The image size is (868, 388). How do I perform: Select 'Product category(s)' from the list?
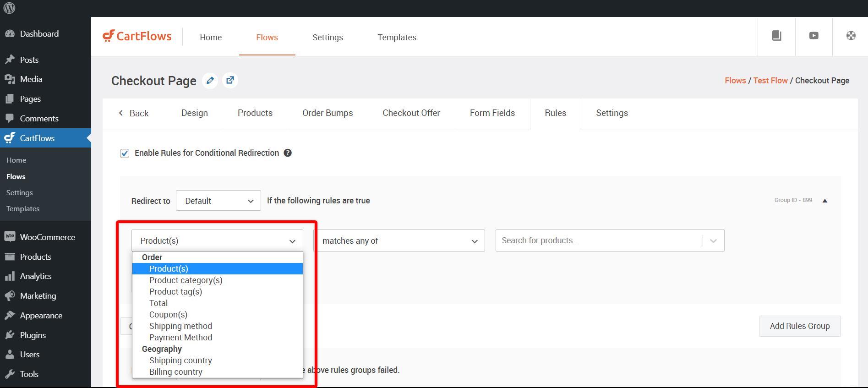tap(186, 280)
